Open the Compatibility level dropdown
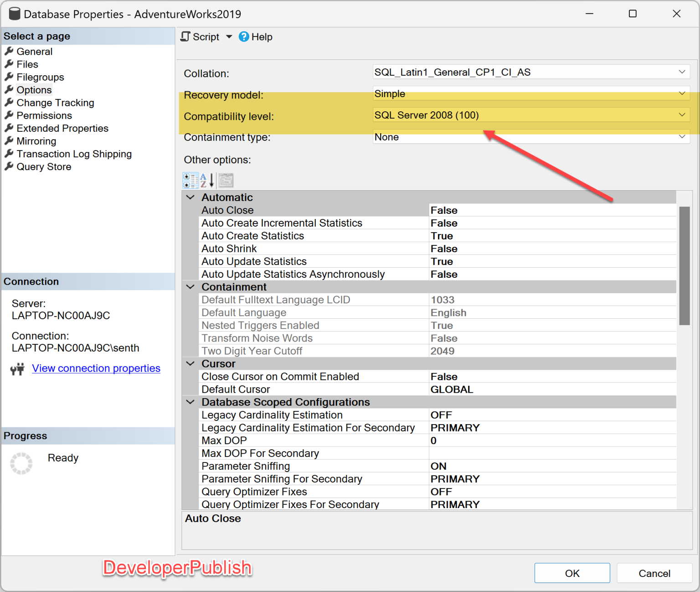Screen dimensions: 700x592 pyautogui.click(x=683, y=115)
